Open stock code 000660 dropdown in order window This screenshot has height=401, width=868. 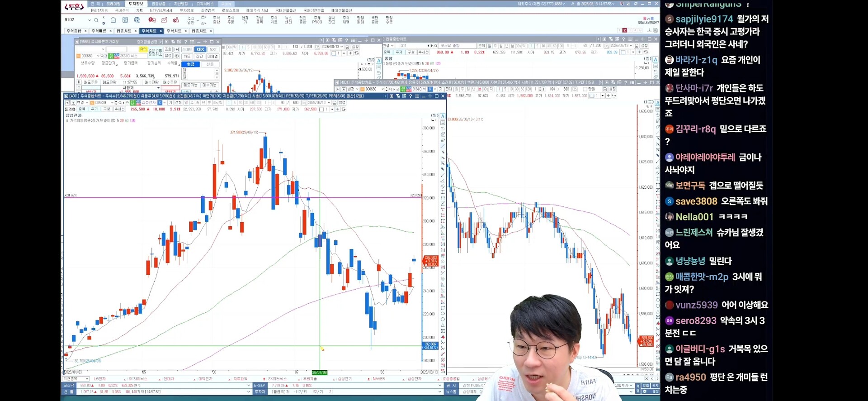[x=98, y=56]
